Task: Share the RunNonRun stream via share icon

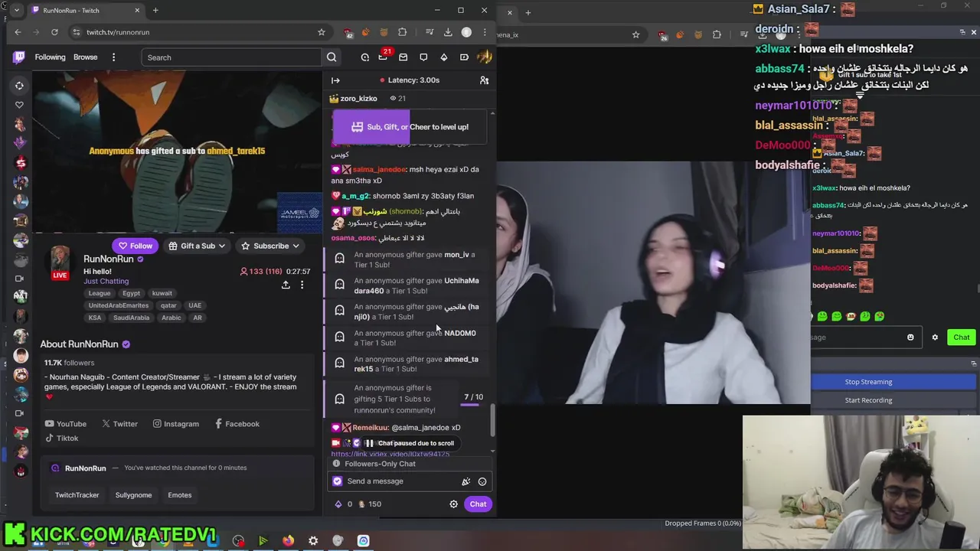Action: point(286,285)
